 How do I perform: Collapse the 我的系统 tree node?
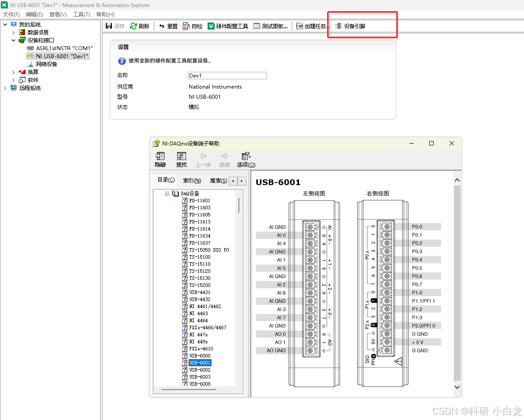[5, 24]
